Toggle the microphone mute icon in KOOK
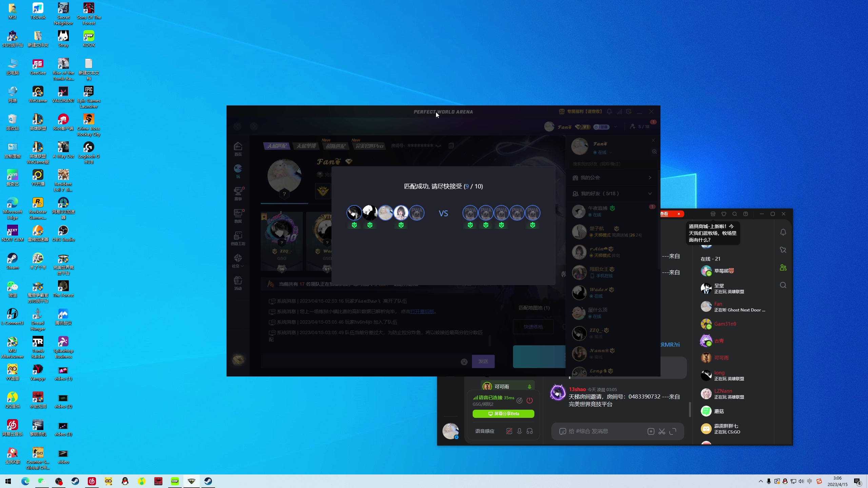This screenshot has width=868, height=488. pyautogui.click(x=519, y=431)
